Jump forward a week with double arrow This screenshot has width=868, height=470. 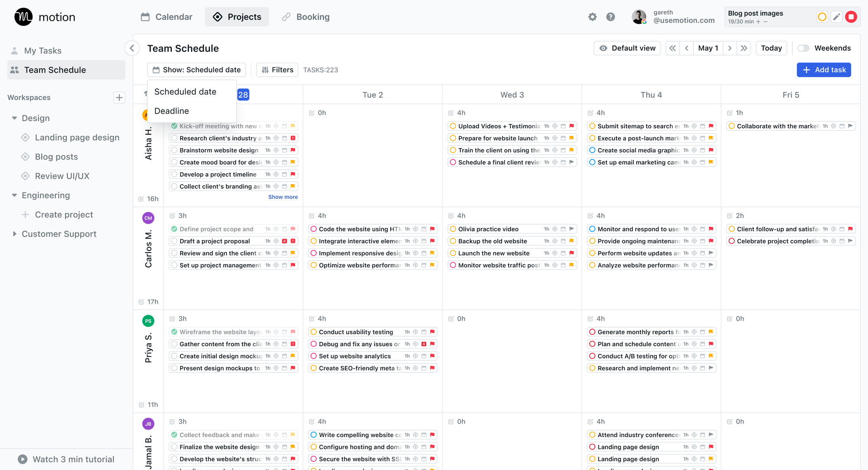pos(744,48)
